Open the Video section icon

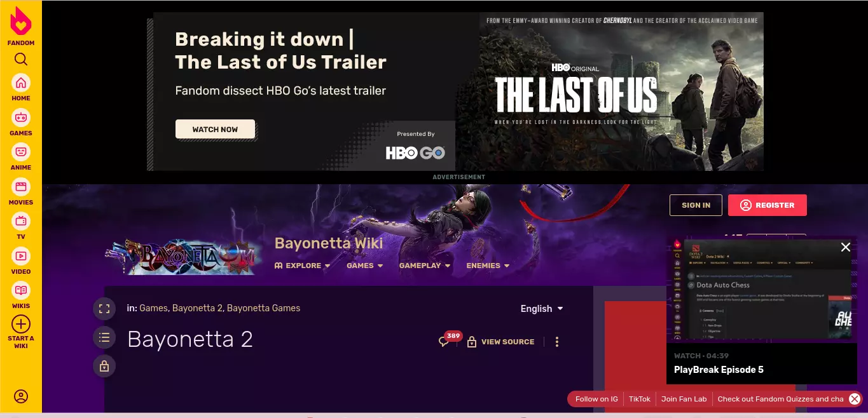click(x=21, y=256)
